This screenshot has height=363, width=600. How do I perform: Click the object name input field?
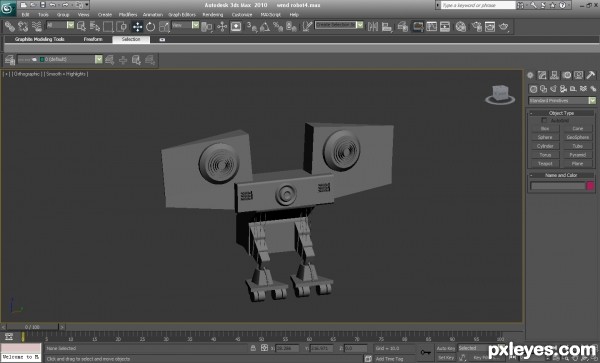(x=558, y=186)
